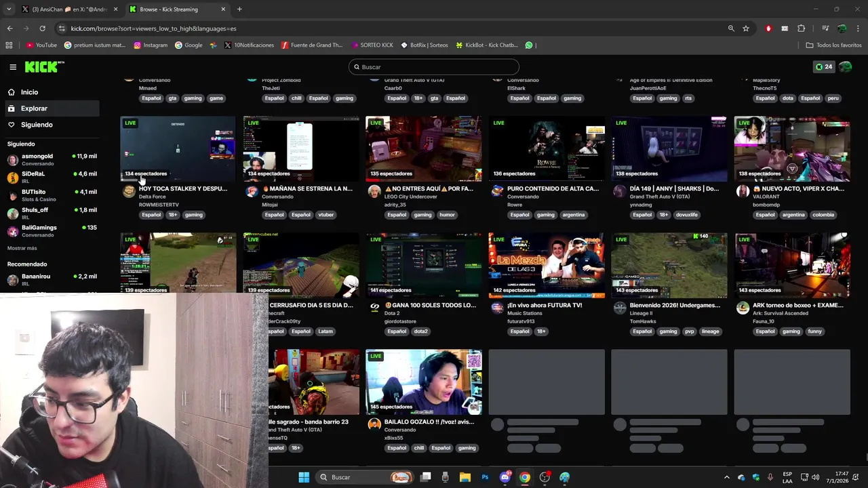Select the dovuxlife tag under ynnadmg
Viewport: 868px width, 488px height.
pyautogui.click(x=686, y=215)
